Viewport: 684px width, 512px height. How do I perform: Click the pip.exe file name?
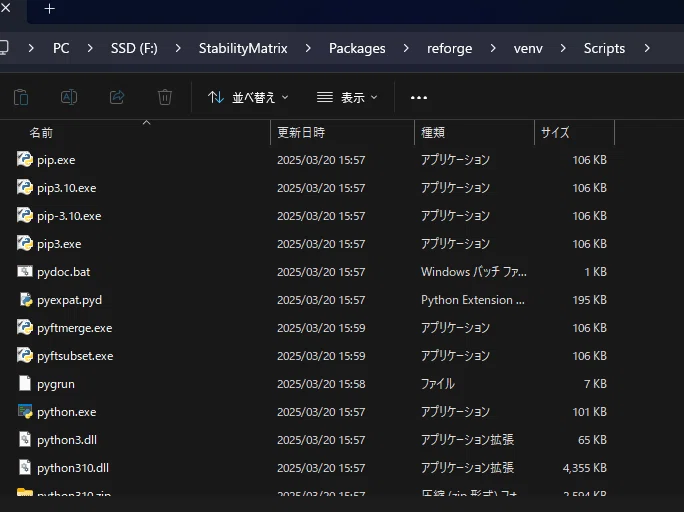tap(56, 160)
